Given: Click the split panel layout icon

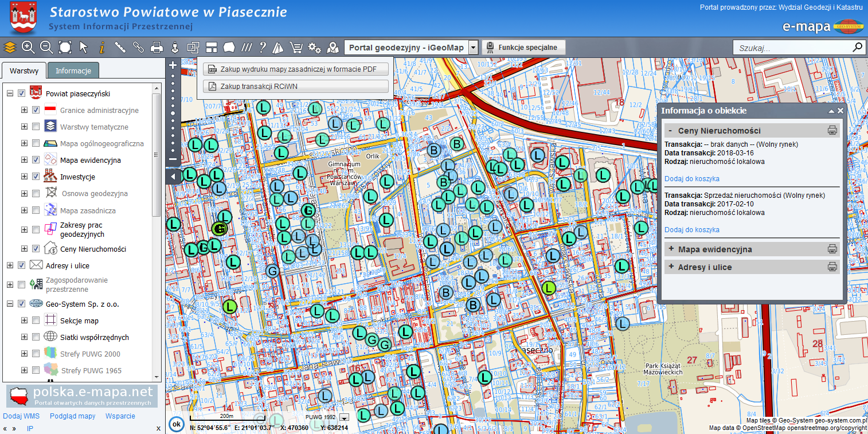Looking at the screenshot, I should [x=212, y=47].
